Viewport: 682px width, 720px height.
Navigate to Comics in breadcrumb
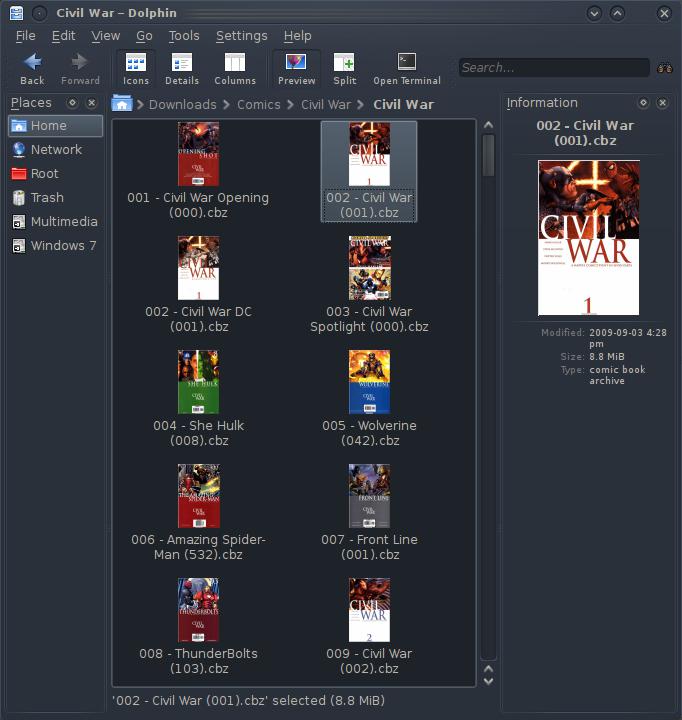click(259, 105)
